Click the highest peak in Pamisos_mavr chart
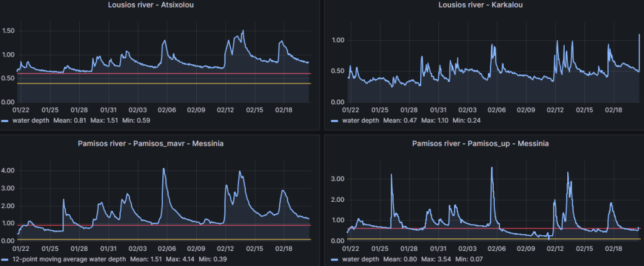The height and width of the screenshot is (266, 644). [x=164, y=169]
